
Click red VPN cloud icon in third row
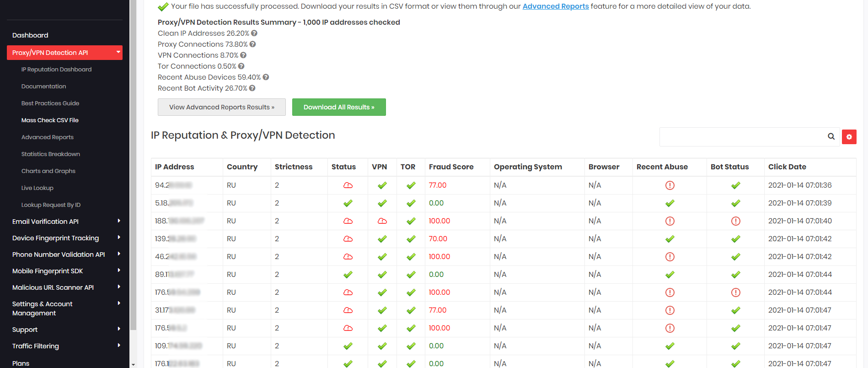click(x=382, y=221)
